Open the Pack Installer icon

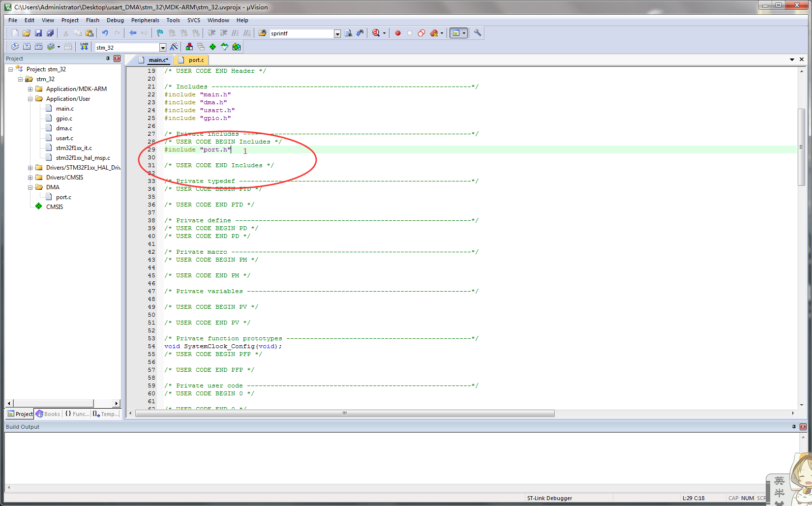[x=237, y=47]
